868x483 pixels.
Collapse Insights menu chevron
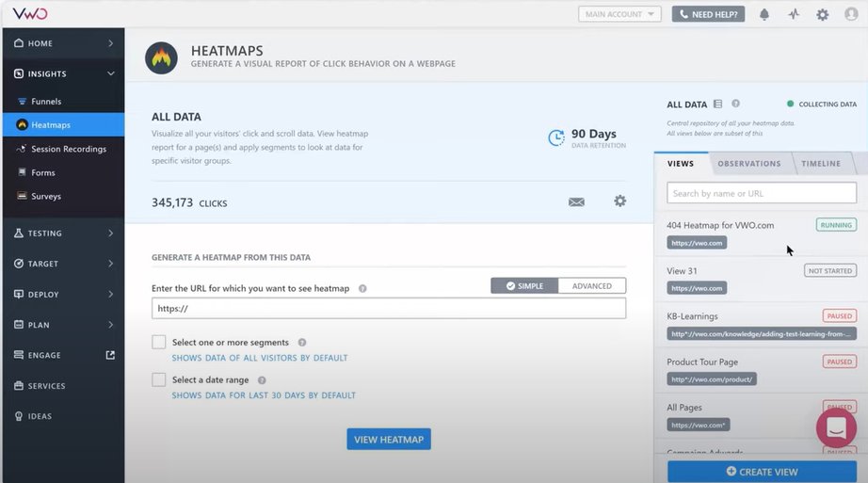click(x=111, y=73)
